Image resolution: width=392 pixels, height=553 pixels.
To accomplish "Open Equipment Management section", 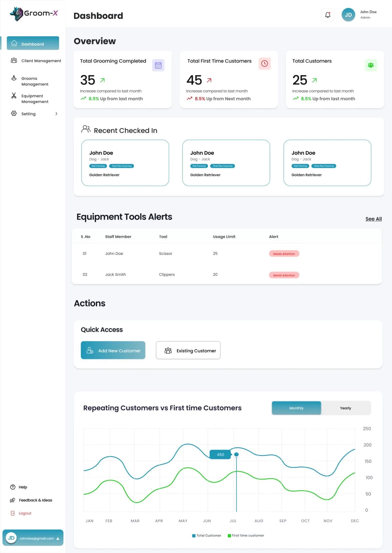I will [x=35, y=99].
